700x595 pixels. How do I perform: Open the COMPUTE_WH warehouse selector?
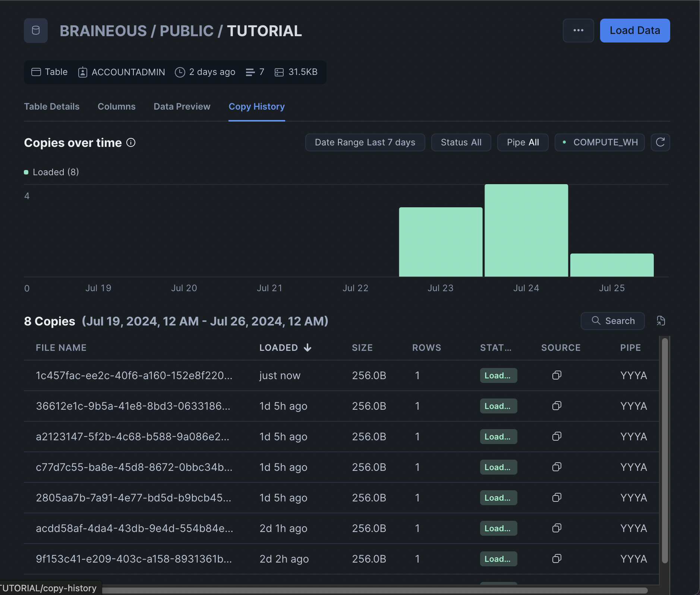click(x=599, y=142)
